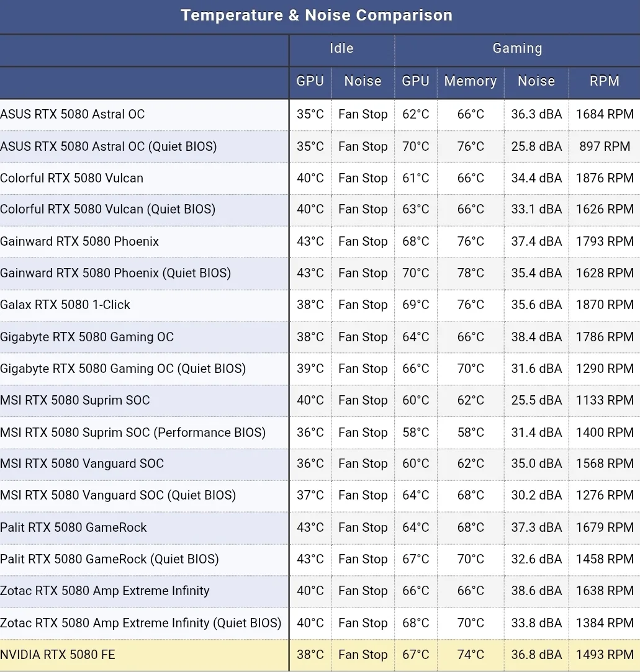The height and width of the screenshot is (672, 640).
Task: Click the Gaming column group header
Action: point(517,48)
